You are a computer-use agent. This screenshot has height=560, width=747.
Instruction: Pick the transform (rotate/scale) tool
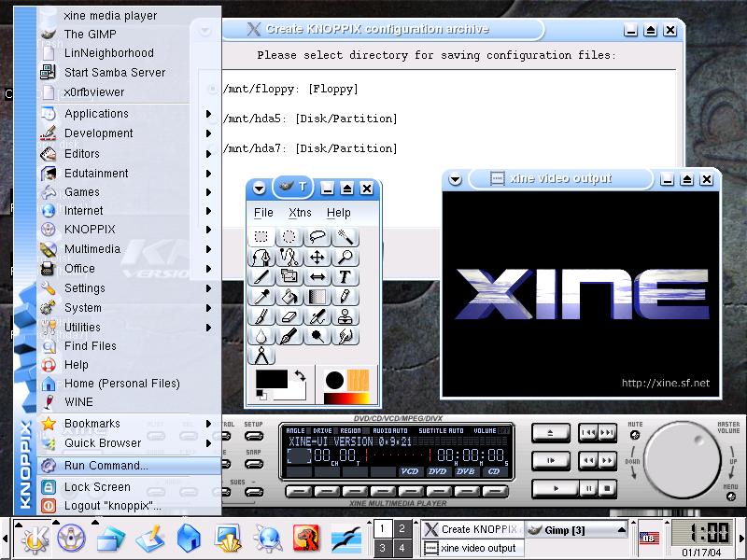[289, 276]
